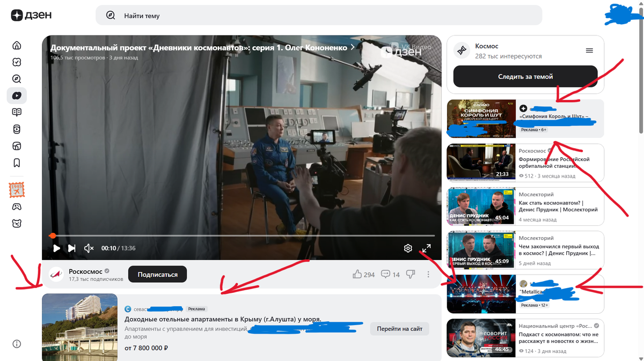Open saved bookmarks icon in sidebar
Image resolution: width=644 pixels, height=361 pixels.
click(17, 163)
